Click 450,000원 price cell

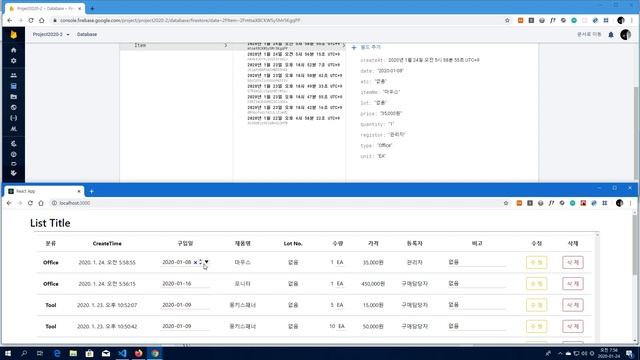point(373,284)
